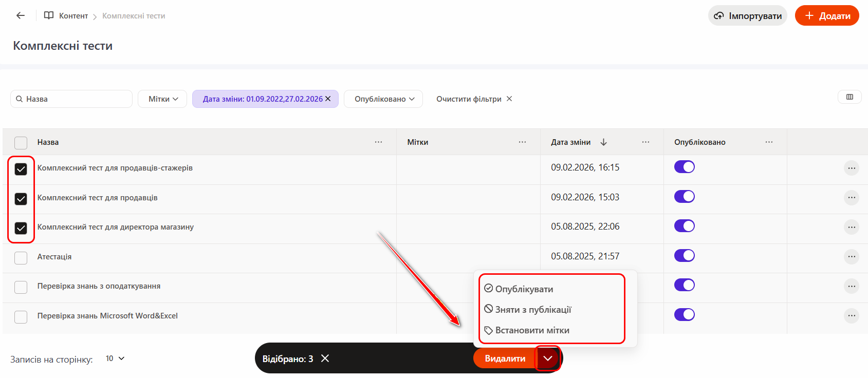Click the back arrow icon
The width and height of the screenshot is (868, 378).
click(x=21, y=15)
